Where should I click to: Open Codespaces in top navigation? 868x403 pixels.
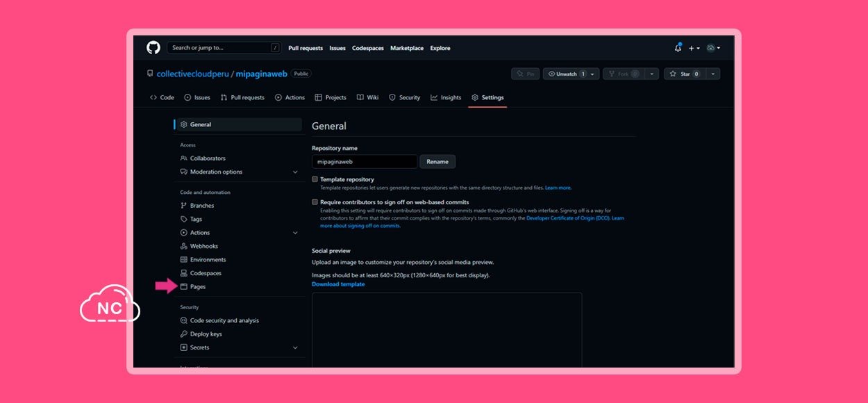(368, 48)
